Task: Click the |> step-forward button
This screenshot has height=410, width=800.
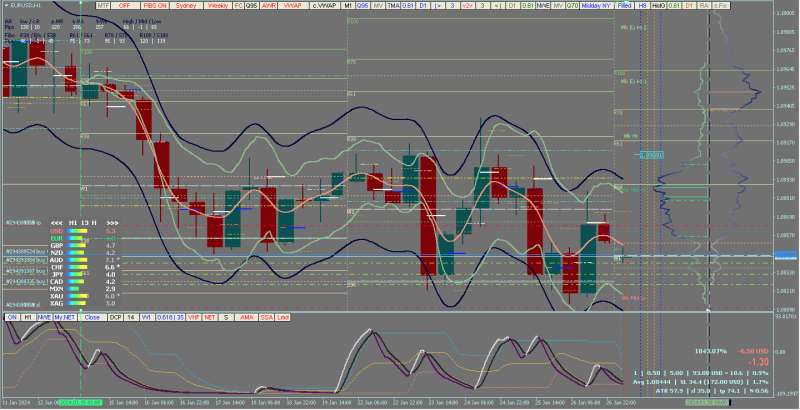Action: [438, 6]
